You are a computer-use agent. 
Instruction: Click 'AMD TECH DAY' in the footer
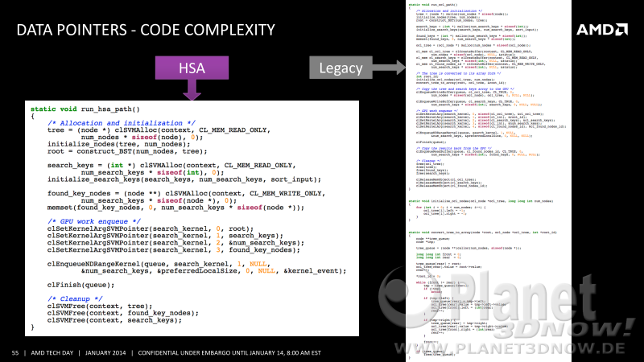pyautogui.click(x=52, y=353)
